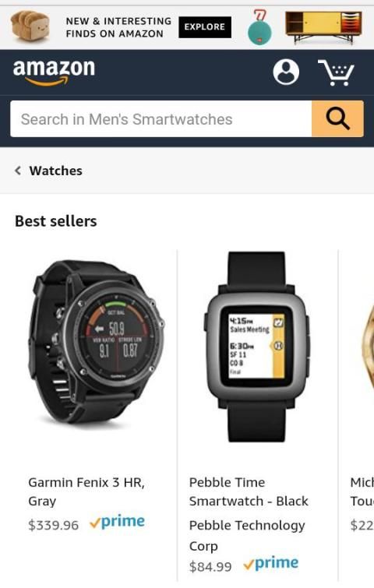This screenshot has height=588, width=374.
Task: Click the Pebble Technology Corp seller text
Action: (247, 536)
